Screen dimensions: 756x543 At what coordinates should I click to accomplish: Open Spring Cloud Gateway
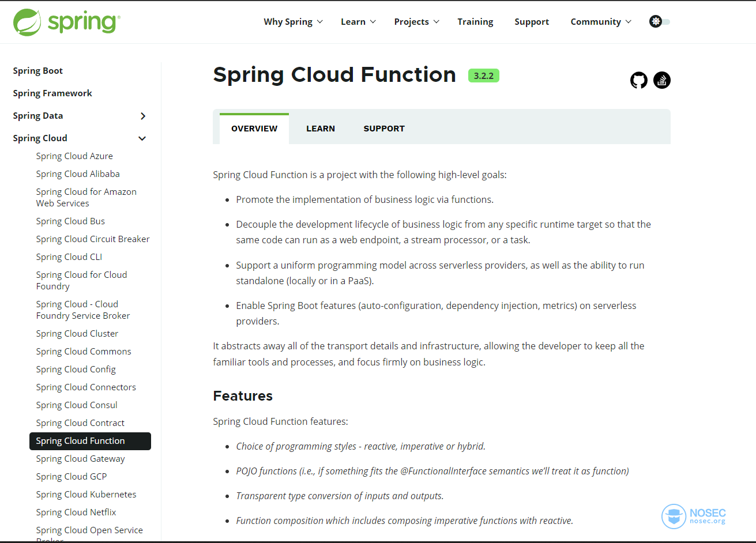coord(81,459)
